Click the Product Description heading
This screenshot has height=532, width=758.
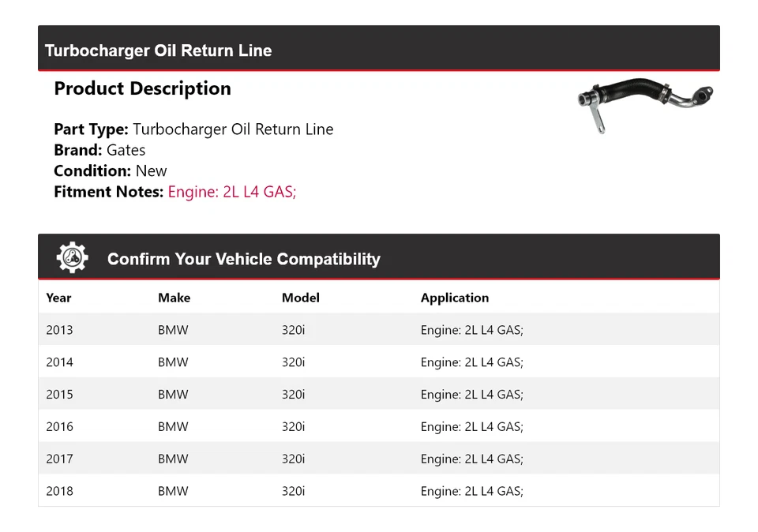click(x=142, y=88)
